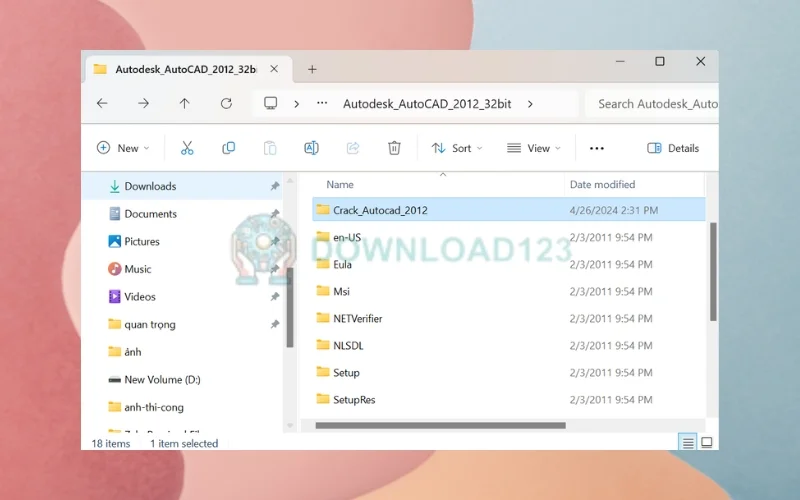This screenshot has height=500, width=800.
Task: Click the Refresh button
Action: pyautogui.click(x=226, y=103)
